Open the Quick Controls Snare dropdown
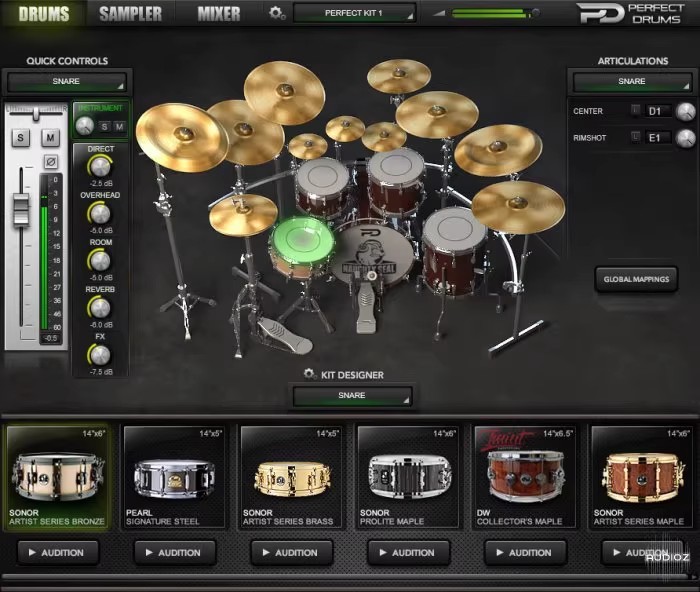 click(66, 81)
